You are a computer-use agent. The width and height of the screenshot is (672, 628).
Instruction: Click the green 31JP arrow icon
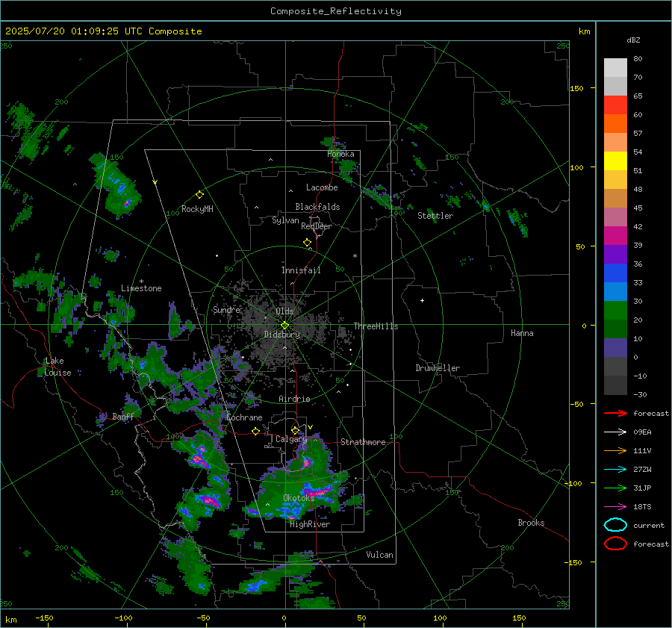(x=615, y=488)
